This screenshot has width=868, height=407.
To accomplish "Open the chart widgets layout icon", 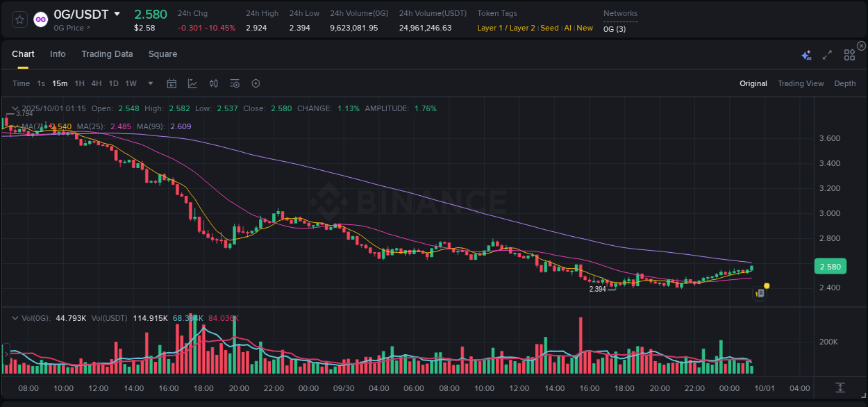I will (849, 54).
